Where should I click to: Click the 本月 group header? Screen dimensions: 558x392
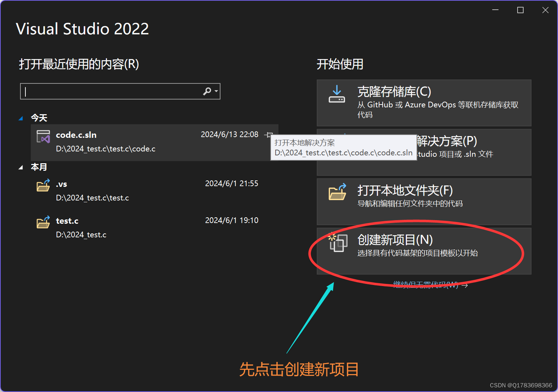click(39, 167)
